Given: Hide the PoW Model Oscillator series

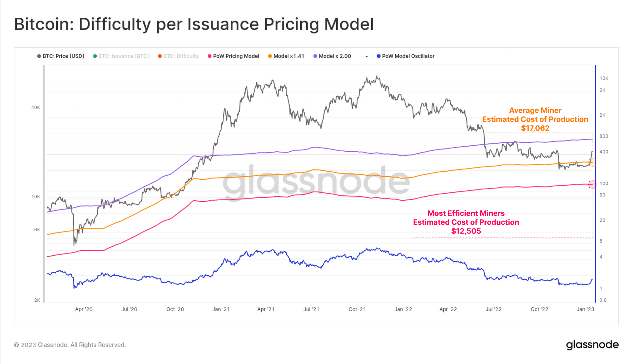Looking at the screenshot, I should pyautogui.click(x=406, y=56).
